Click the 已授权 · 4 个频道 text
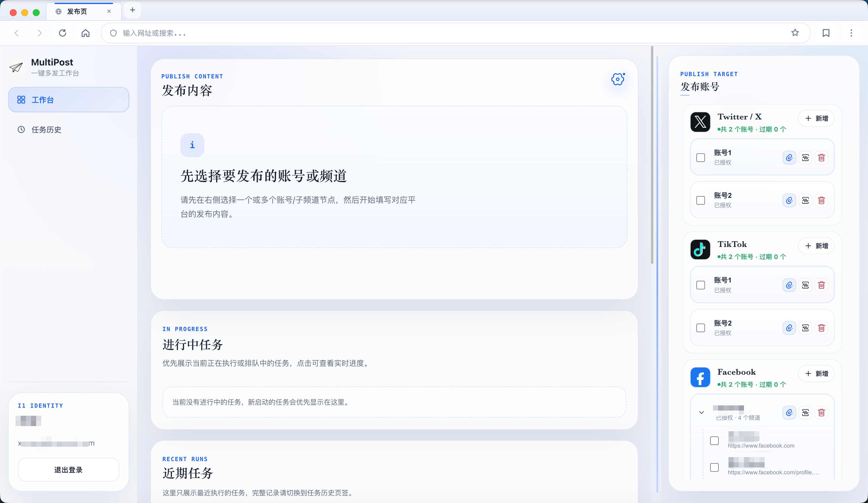This screenshot has height=503, width=868. pyautogui.click(x=738, y=418)
